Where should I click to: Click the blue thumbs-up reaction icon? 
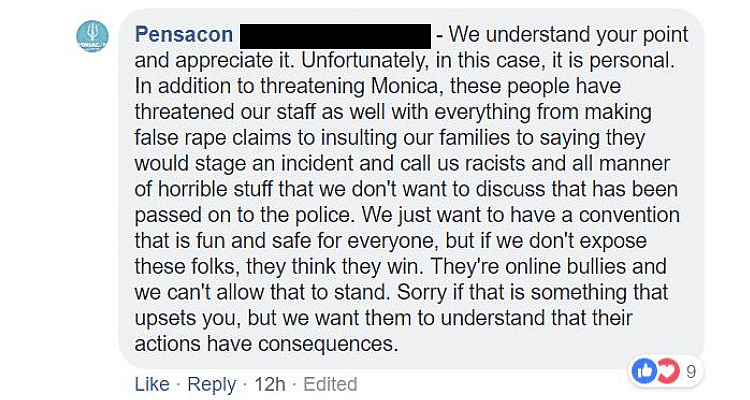(x=644, y=371)
